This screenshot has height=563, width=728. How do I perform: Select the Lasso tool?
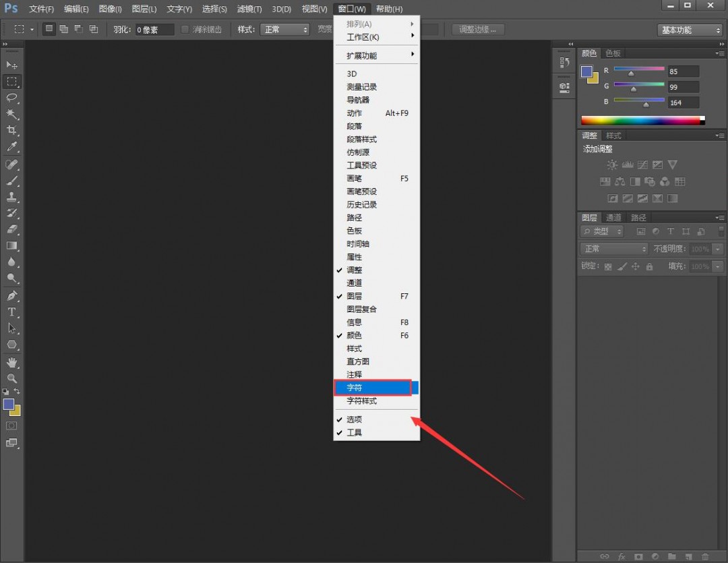(11, 98)
